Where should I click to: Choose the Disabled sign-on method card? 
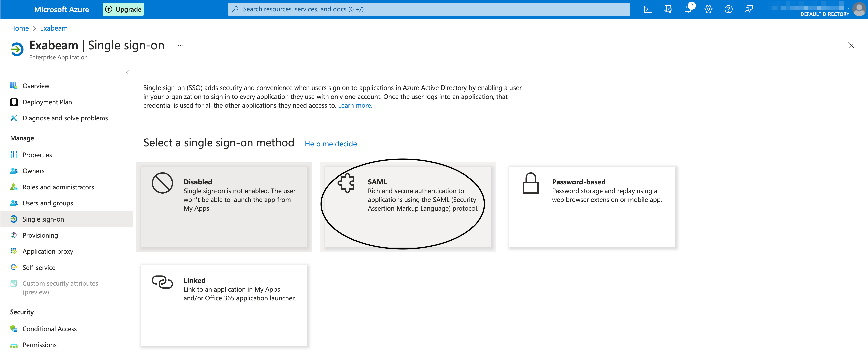(x=224, y=207)
